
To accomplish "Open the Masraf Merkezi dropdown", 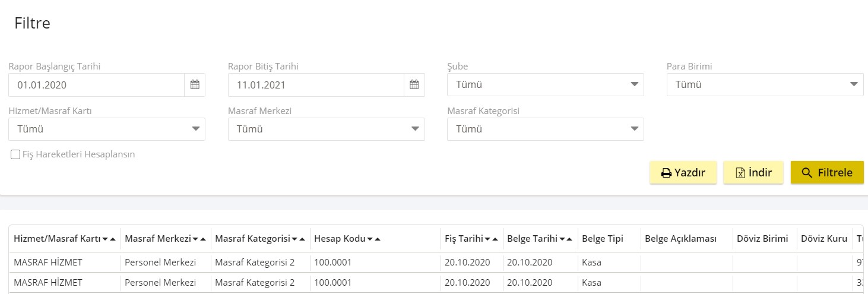I will click(327, 129).
